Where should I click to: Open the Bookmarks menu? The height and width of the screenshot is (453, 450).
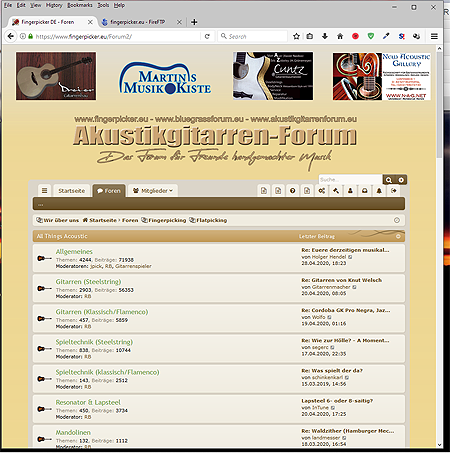tap(80, 5)
